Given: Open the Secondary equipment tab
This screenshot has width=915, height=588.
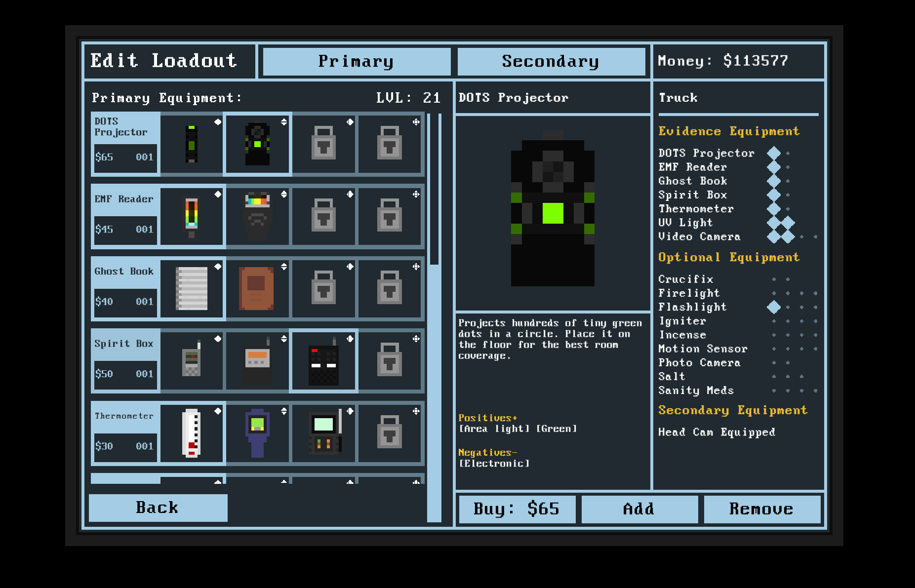Looking at the screenshot, I should pos(551,61).
